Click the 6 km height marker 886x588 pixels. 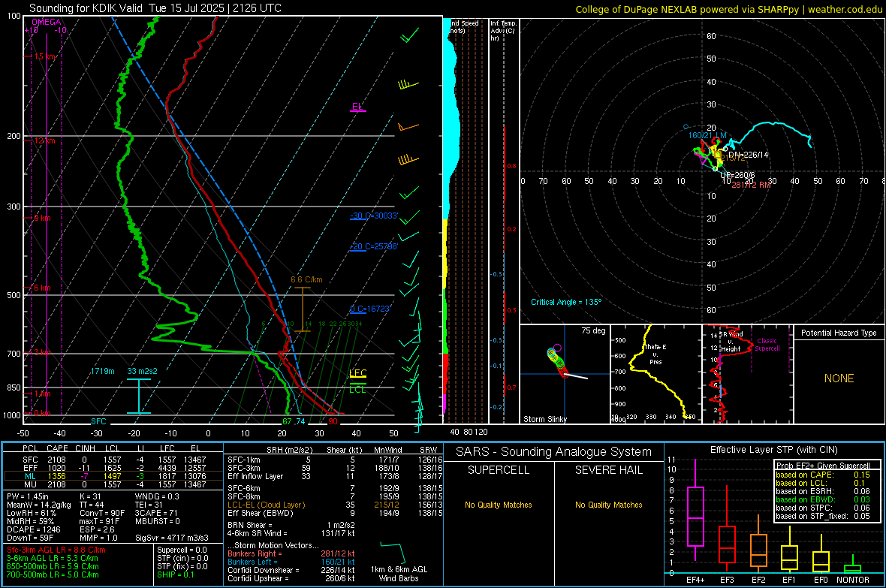[42, 288]
